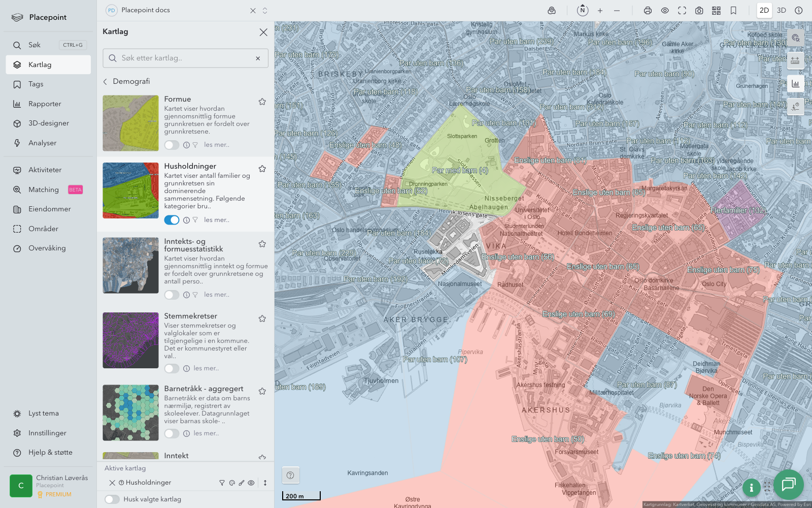Expand the Placepoint docs project selector
Viewport: 812px width, 508px height.
[265, 11]
